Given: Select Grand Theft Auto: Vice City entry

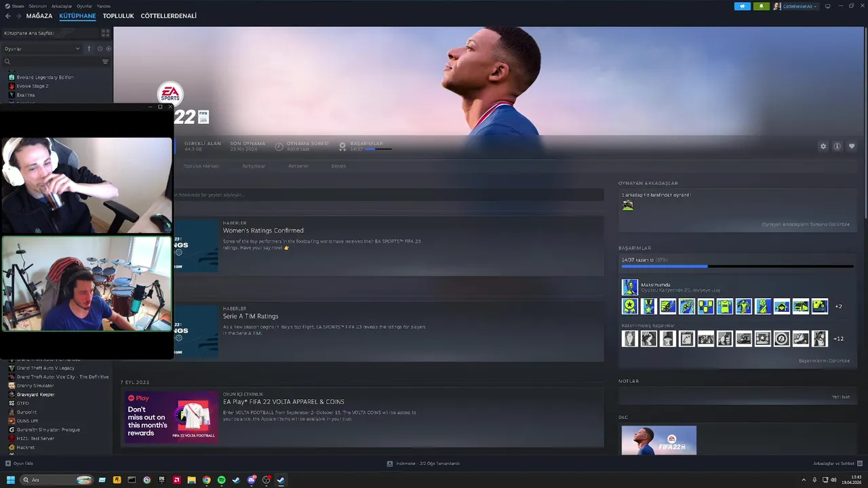Looking at the screenshot, I should [x=62, y=377].
